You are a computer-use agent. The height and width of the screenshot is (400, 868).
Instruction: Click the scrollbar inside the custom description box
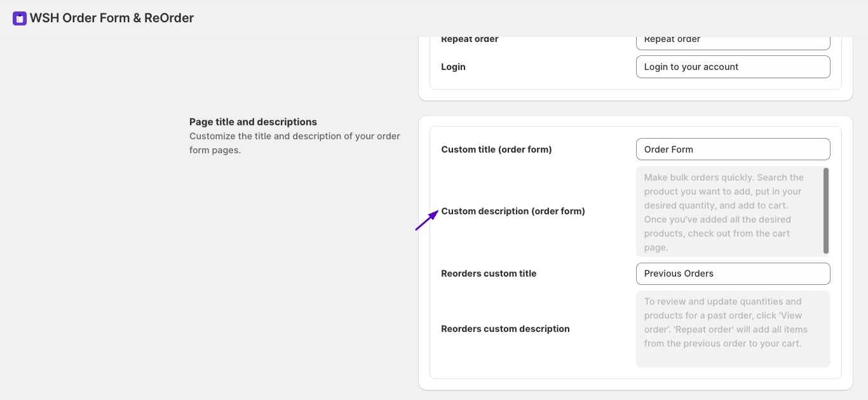[x=826, y=211]
